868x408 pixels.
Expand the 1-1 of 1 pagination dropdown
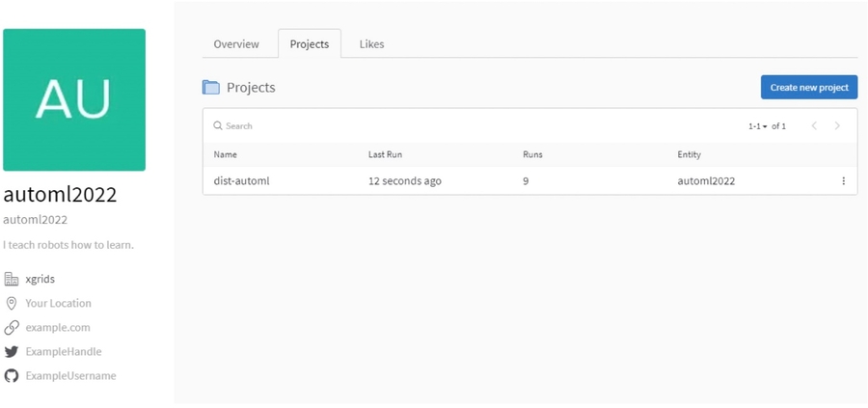click(x=759, y=126)
